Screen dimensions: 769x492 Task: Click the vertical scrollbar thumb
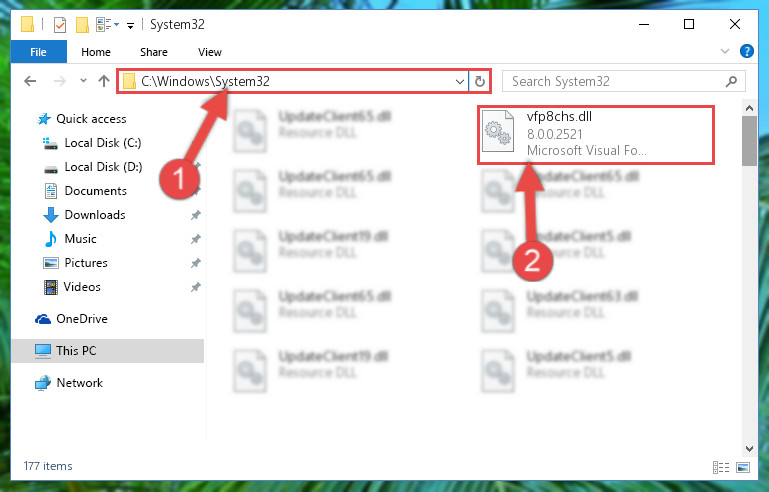(x=749, y=141)
